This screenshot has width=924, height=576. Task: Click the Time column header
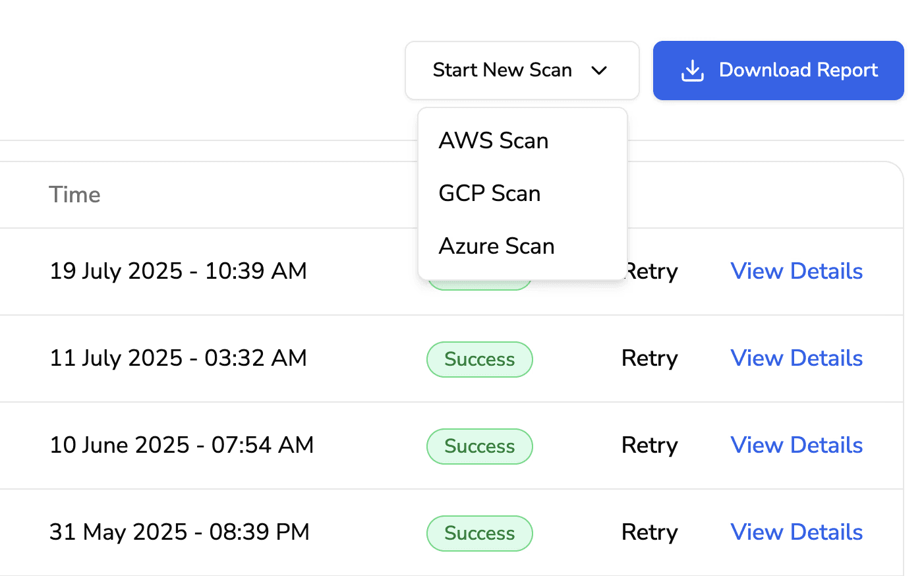(x=74, y=194)
